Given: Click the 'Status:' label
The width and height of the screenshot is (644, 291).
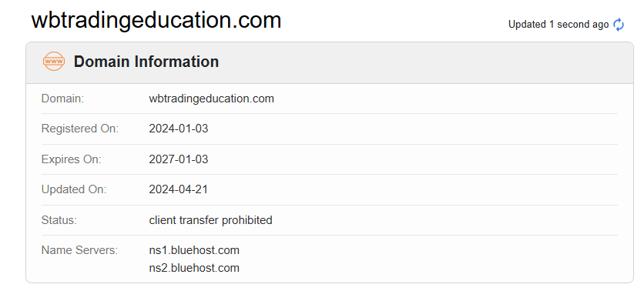Looking at the screenshot, I should click(x=59, y=220).
